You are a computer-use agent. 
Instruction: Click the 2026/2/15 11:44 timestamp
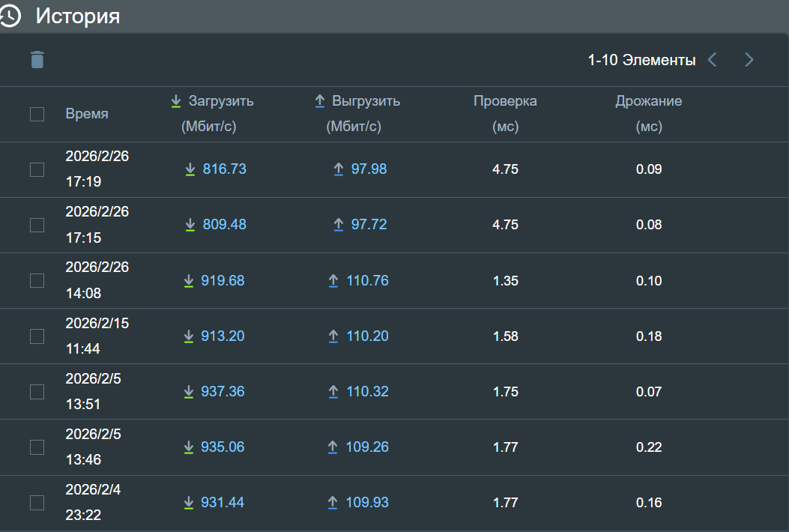(97, 336)
